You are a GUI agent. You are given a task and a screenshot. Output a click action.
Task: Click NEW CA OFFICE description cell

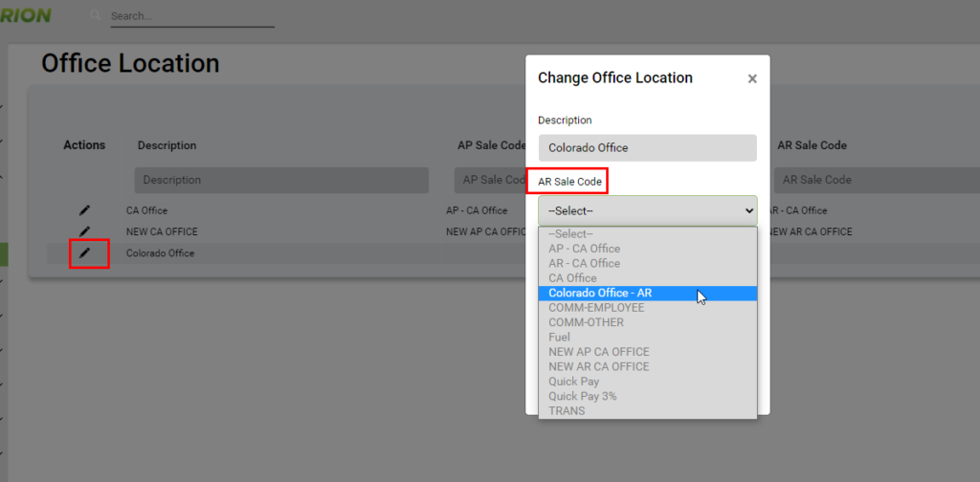click(x=162, y=231)
